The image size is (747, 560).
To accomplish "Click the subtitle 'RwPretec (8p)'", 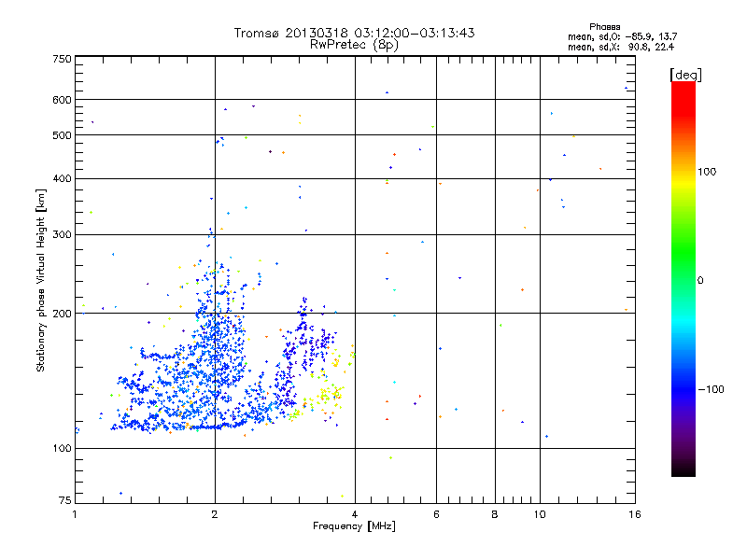I will (x=354, y=45).
